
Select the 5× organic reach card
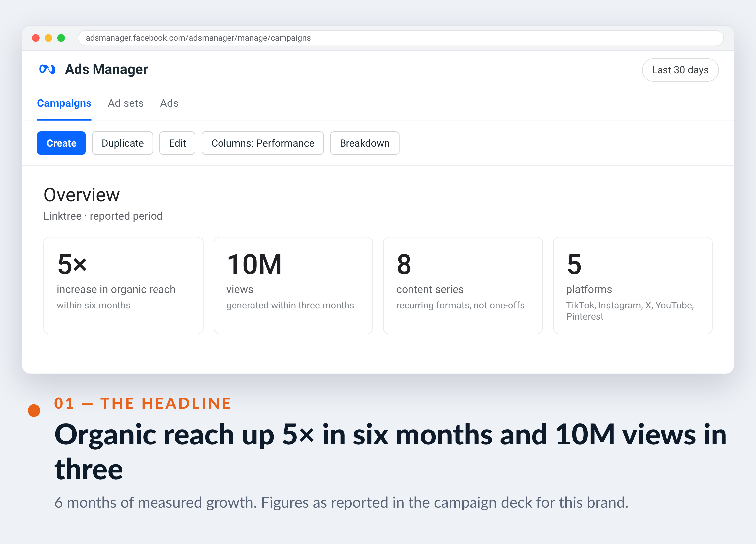[123, 286]
